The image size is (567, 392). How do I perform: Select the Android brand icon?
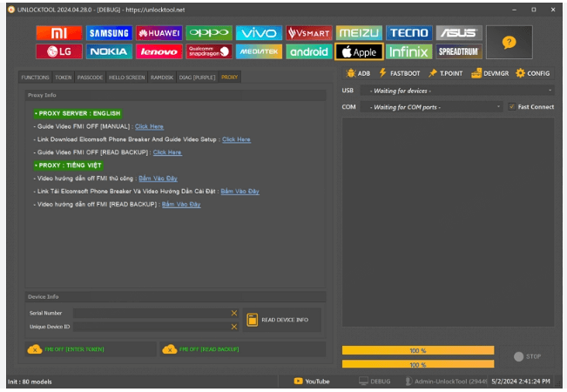point(309,51)
